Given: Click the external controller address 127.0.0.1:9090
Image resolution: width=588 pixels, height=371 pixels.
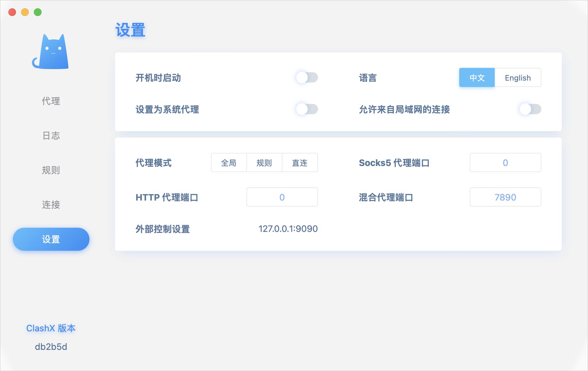Looking at the screenshot, I should pyautogui.click(x=288, y=229).
